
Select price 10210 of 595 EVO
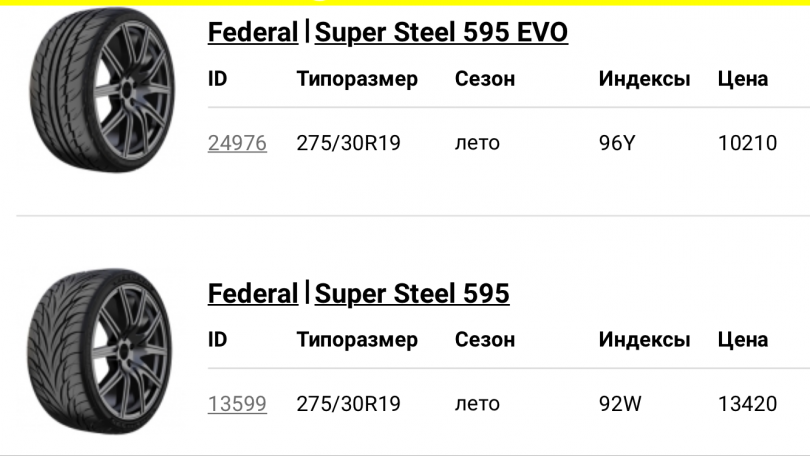(x=747, y=143)
